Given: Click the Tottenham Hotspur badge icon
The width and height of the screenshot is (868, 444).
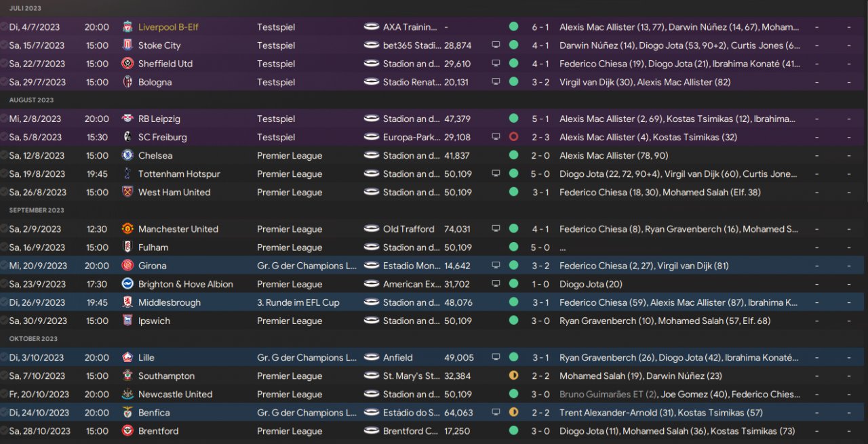Looking at the screenshot, I should coord(127,174).
